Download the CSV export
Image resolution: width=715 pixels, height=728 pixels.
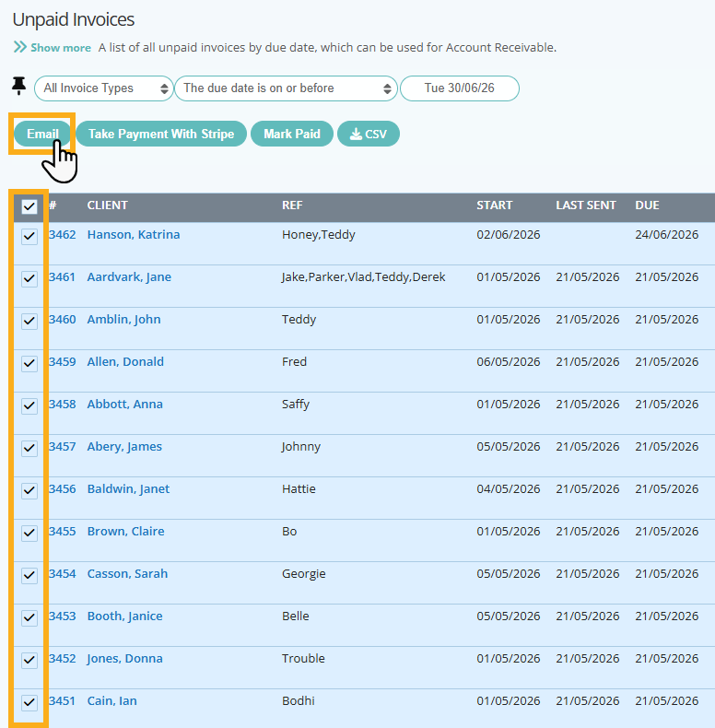pyautogui.click(x=369, y=134)
